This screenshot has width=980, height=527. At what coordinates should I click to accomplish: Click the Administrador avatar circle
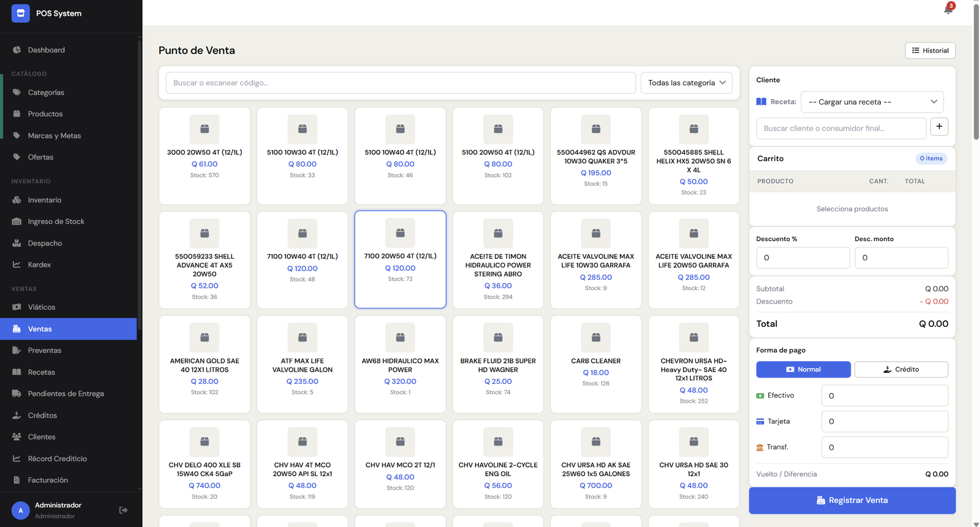pyautogui.click(x=21, y=510)
